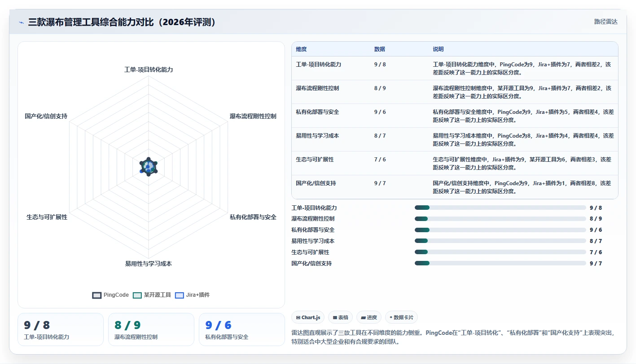Click the lightning icon beside the title
Screen dimensions: 636x364
click(x=21, y=22)
